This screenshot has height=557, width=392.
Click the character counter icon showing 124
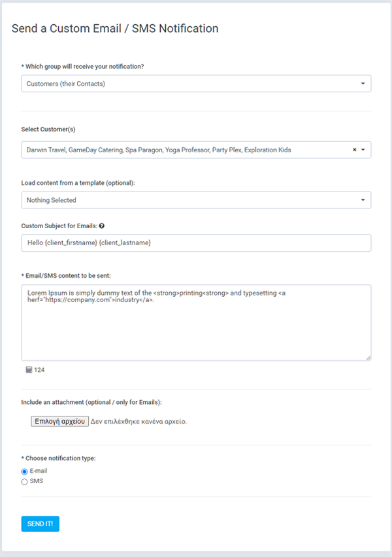[x=29, y=370]
